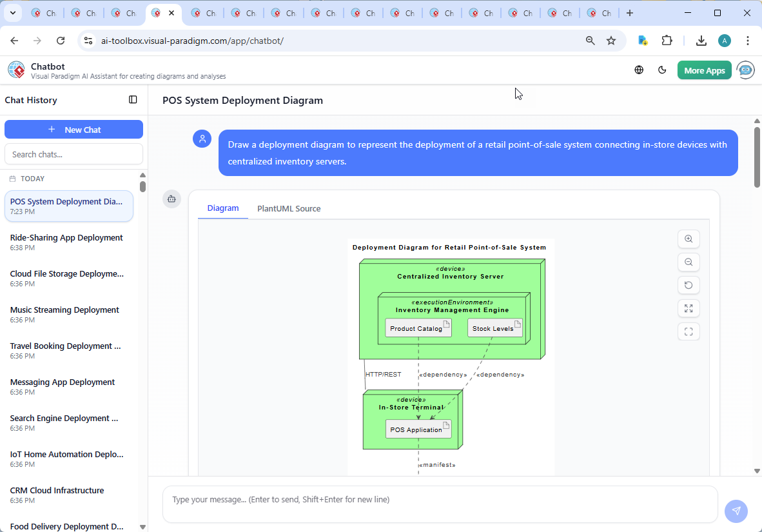Open the floating chatbot robot icon

[745, 70]
